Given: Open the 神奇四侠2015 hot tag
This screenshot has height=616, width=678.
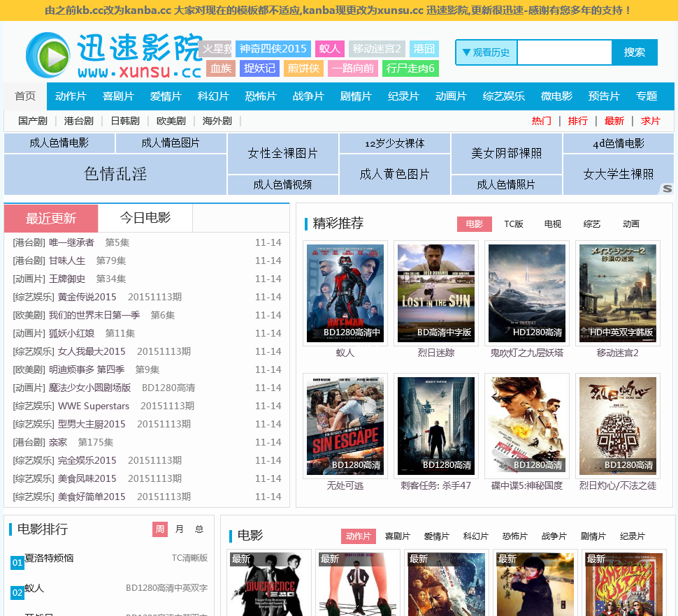Looking at the screenshot, I should 273,49.
